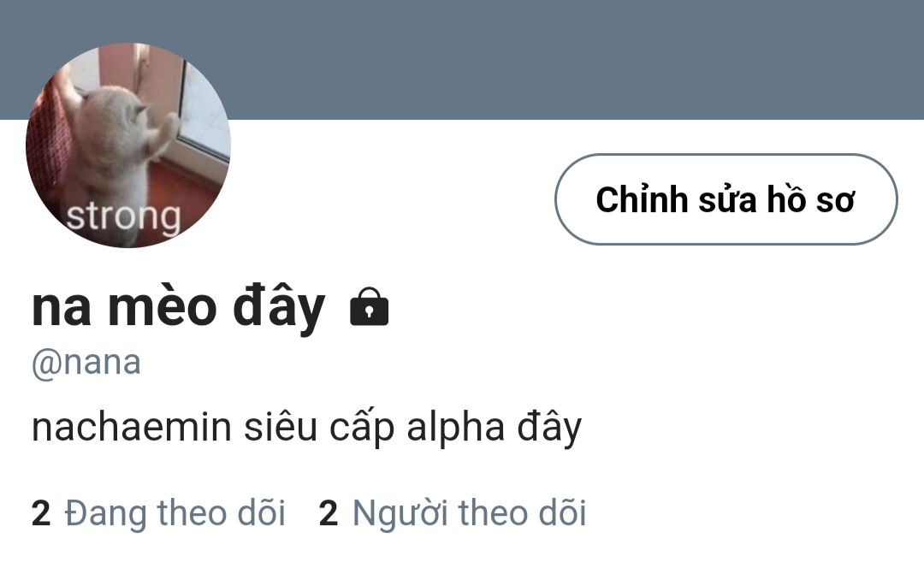Click the @nana username handle
924x562 pixels.
[86, 363]
